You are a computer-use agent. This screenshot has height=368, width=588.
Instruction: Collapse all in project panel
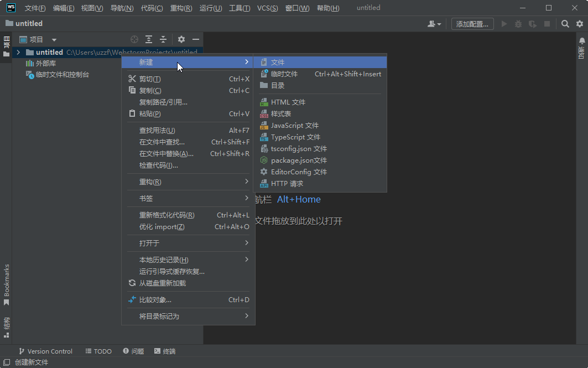163,39
